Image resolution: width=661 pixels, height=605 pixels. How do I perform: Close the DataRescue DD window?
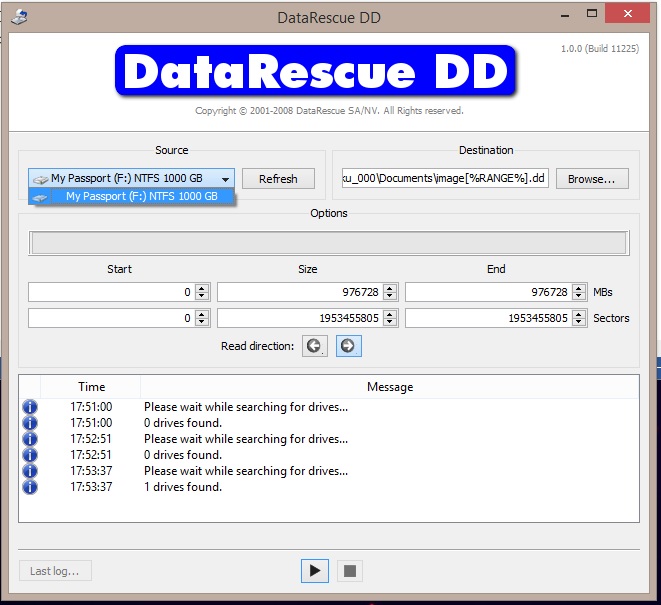(627, 13)
